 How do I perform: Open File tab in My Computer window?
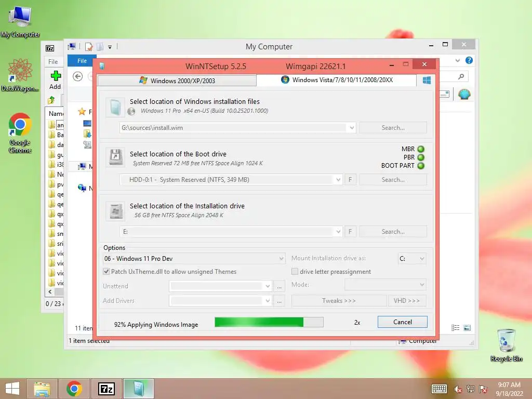(x=82, y=61)
